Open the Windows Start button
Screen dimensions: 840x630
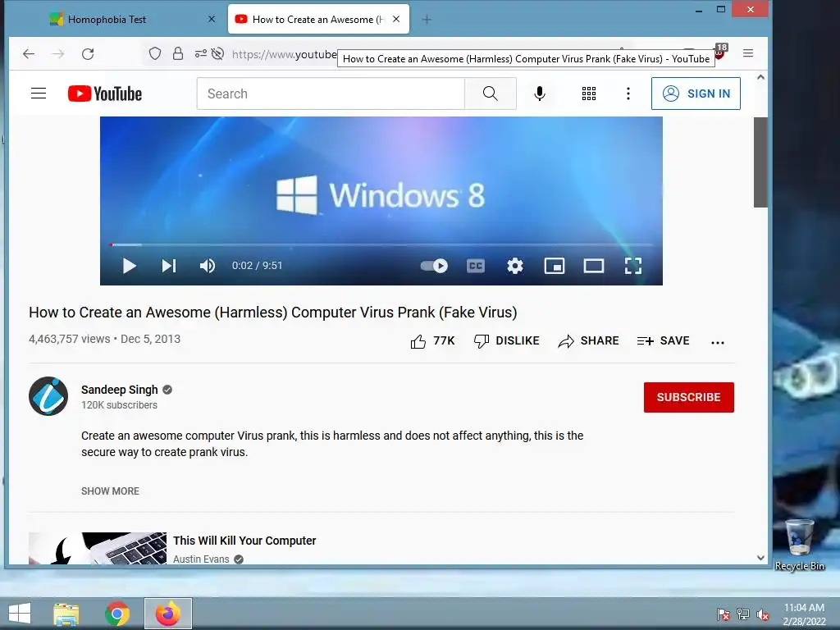tap(20, 614)
